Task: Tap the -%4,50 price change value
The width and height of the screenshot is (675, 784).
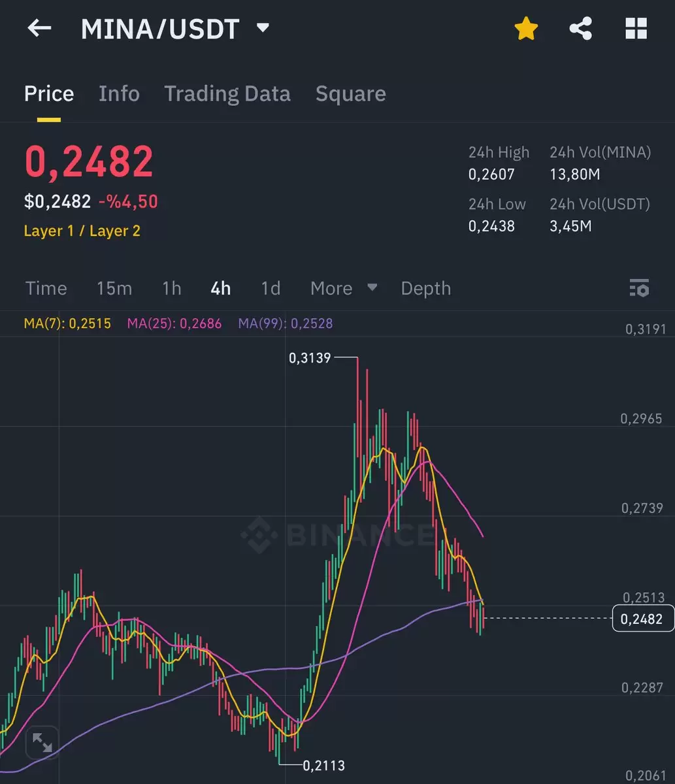Action: (x=128, y=201)
